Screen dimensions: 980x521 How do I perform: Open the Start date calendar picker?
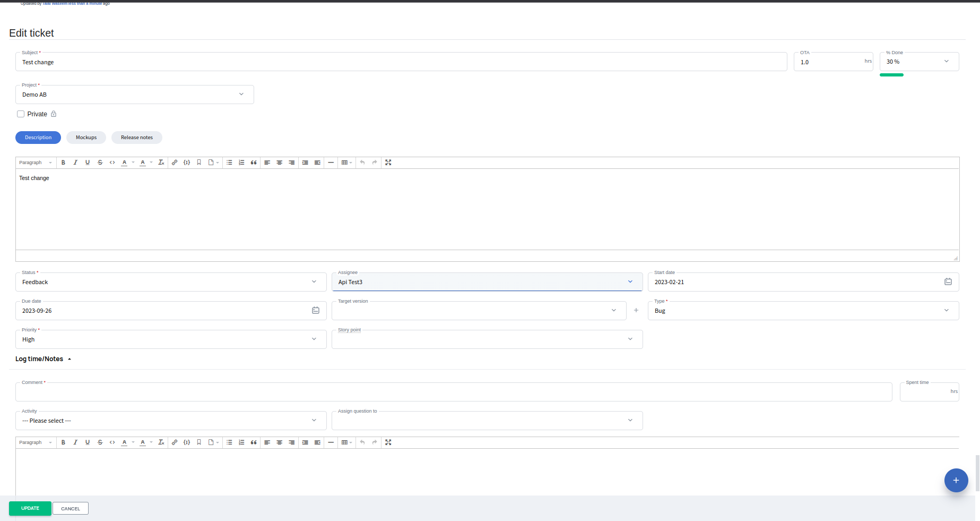948,282
